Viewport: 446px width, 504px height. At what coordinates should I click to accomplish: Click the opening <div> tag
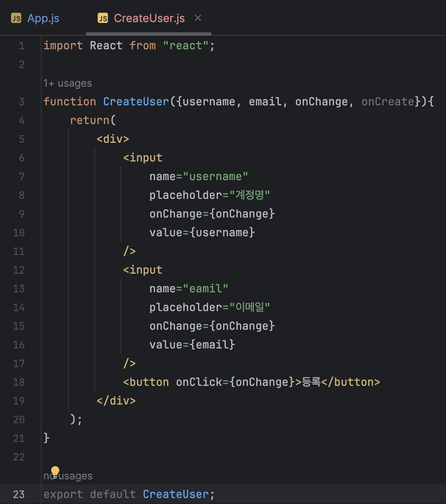113,139
